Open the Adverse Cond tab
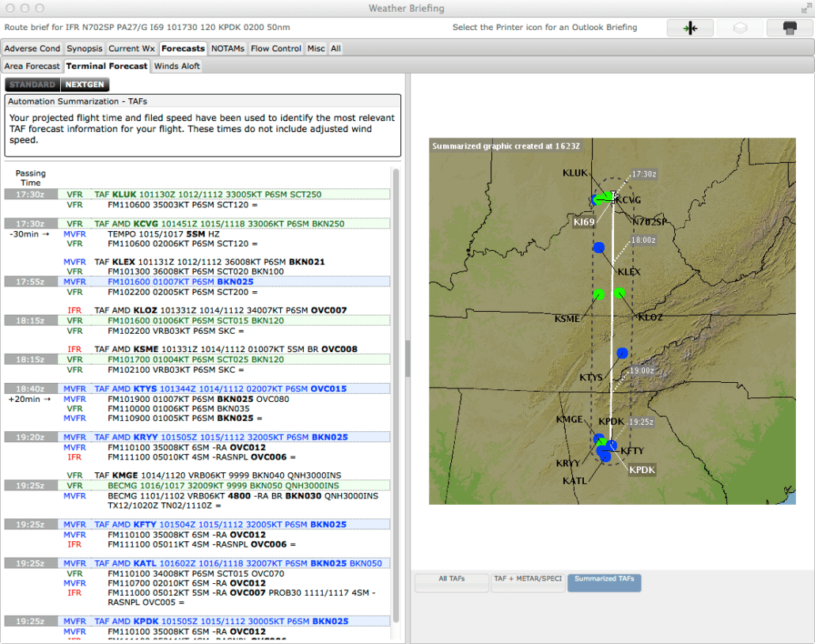 pos(32,48)
